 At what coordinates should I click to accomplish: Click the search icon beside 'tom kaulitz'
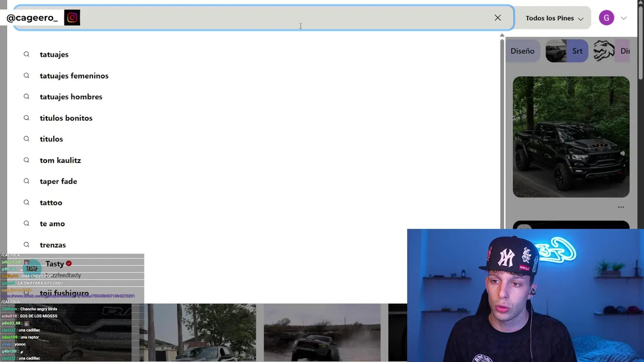coord(26,160)
